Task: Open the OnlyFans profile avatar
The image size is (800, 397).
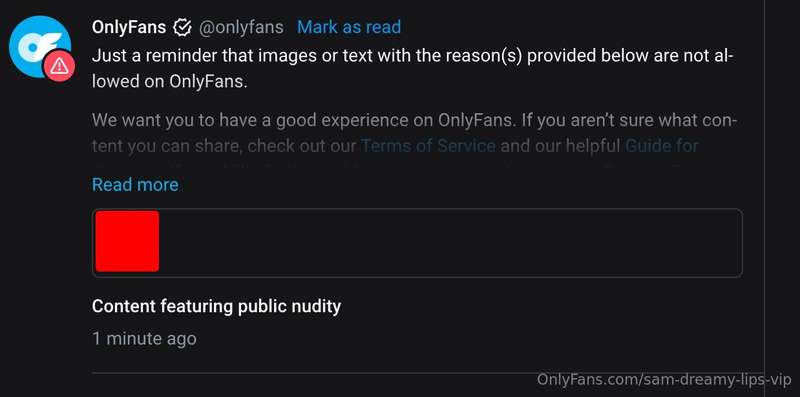Action: point(40,47)
